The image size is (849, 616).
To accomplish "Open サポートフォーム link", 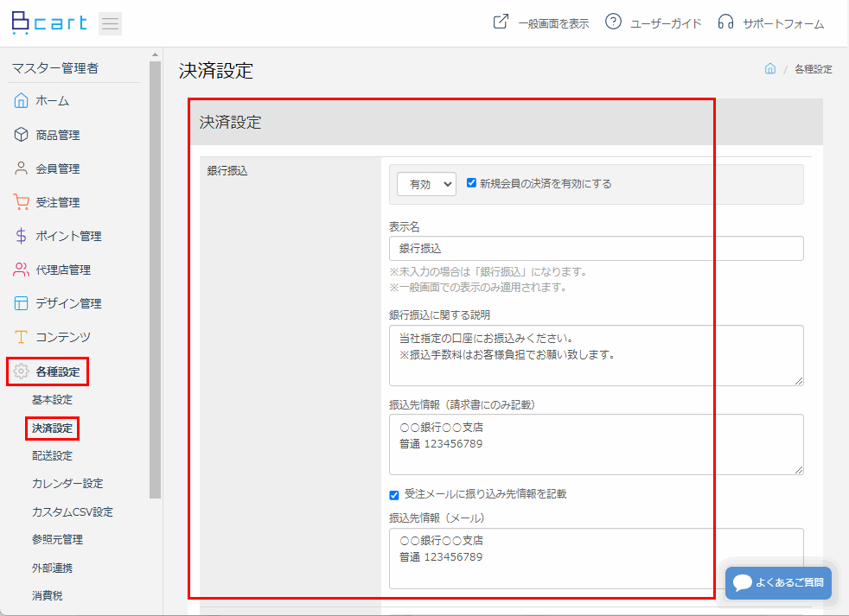I will point(783,23).
